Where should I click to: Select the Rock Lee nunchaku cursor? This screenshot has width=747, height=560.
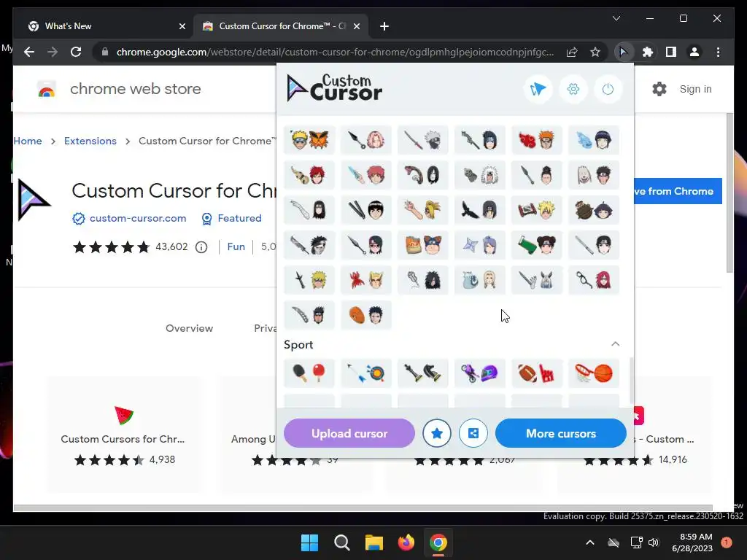click(x=366, y=210)
